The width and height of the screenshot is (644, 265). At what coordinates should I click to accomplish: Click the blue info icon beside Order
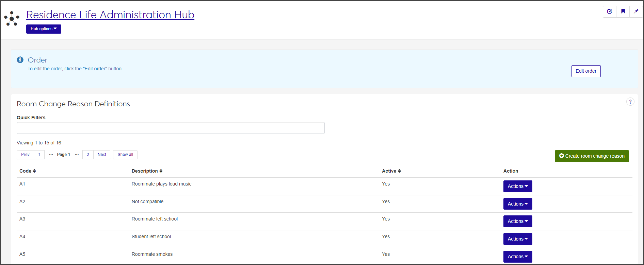20,60
